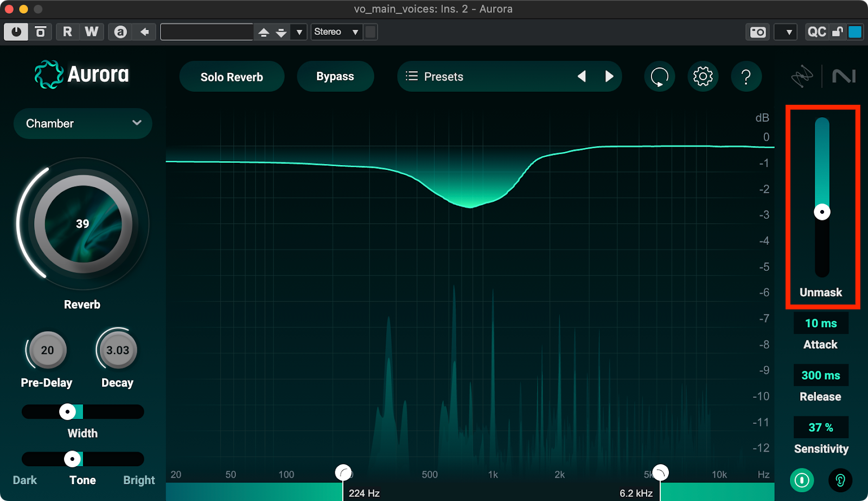The height and width of the screenshot is (501, 868).
Task: Toggle the QC quick controls button
Action: (x=816, y=32)
